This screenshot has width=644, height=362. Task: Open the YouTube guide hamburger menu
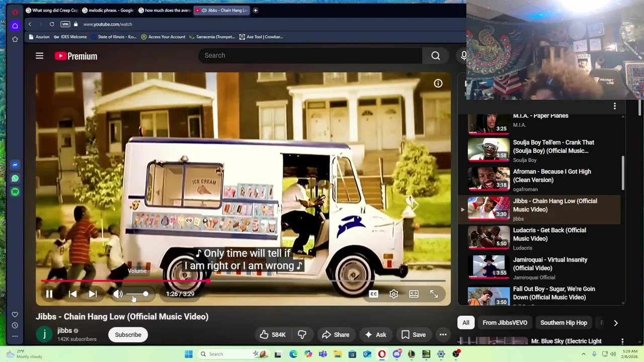click(39, 56)
